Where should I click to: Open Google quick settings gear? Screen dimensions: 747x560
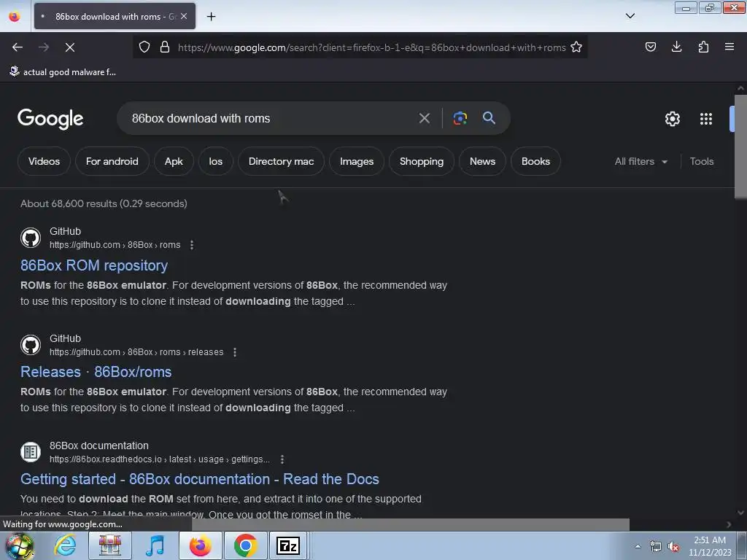click(672, 119)
